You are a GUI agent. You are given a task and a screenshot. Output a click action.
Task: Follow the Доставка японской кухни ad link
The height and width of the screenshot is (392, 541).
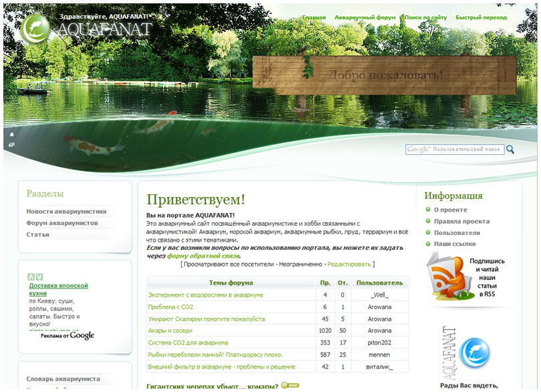pos(58,289)
